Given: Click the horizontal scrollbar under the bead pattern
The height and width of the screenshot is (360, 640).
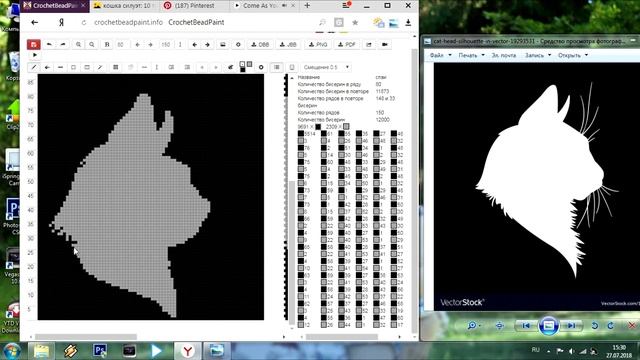Looking at the screenshot, I should (x=86, y=337).
